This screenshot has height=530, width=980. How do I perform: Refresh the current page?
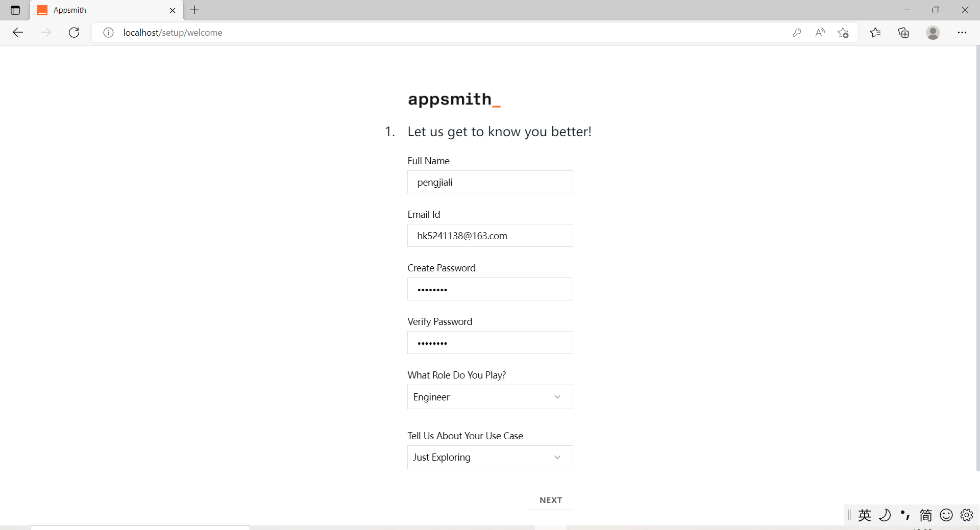[74, 33]
